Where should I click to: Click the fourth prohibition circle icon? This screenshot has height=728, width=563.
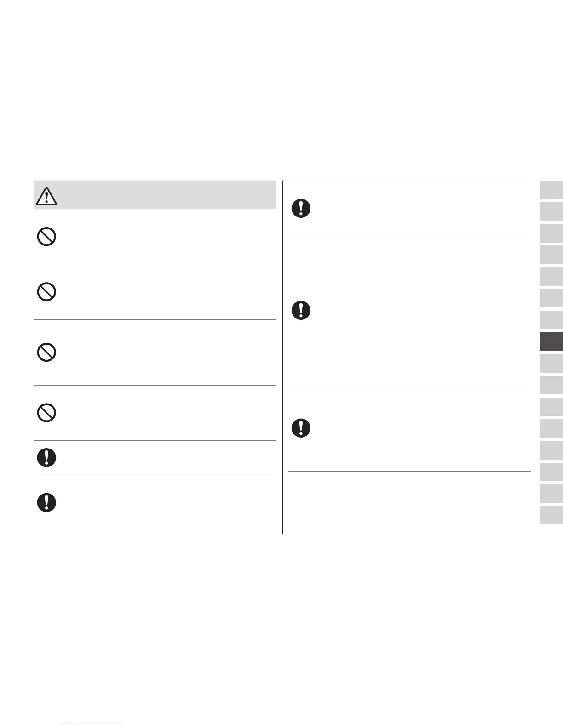click(46, 413)
